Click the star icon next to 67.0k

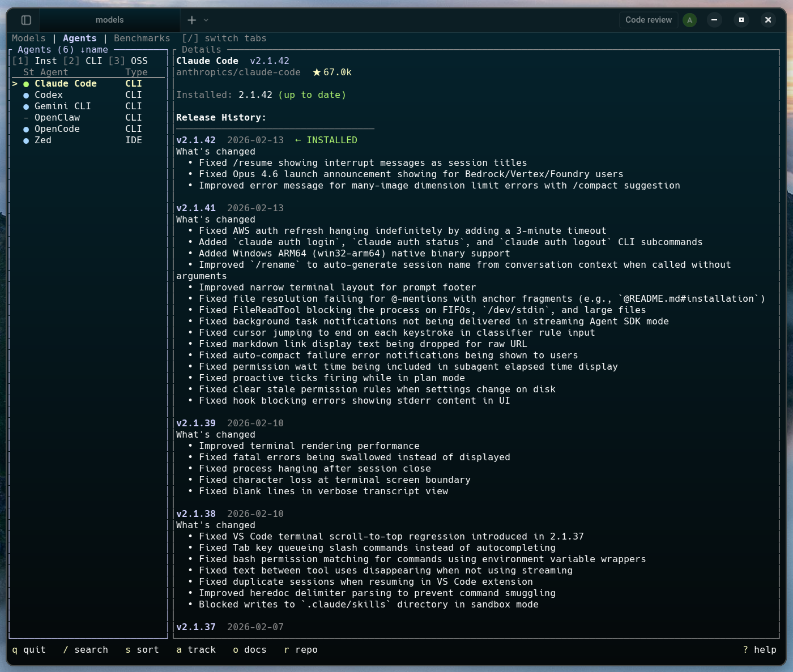point(317,72)
